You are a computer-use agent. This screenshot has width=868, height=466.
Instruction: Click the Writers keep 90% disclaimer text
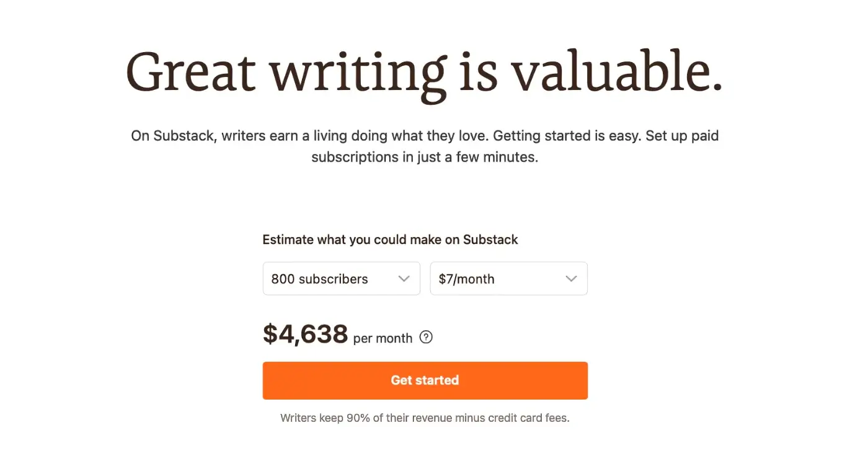click(x=425, y=418)
